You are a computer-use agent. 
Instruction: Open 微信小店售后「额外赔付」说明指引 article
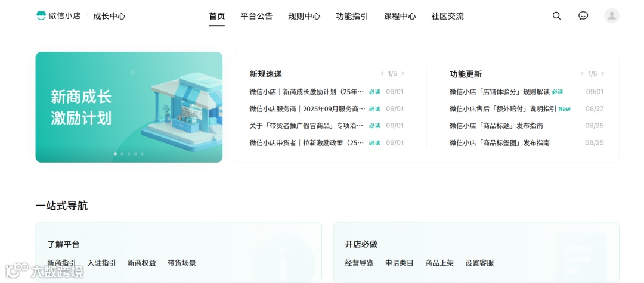[x=503, y=109]
